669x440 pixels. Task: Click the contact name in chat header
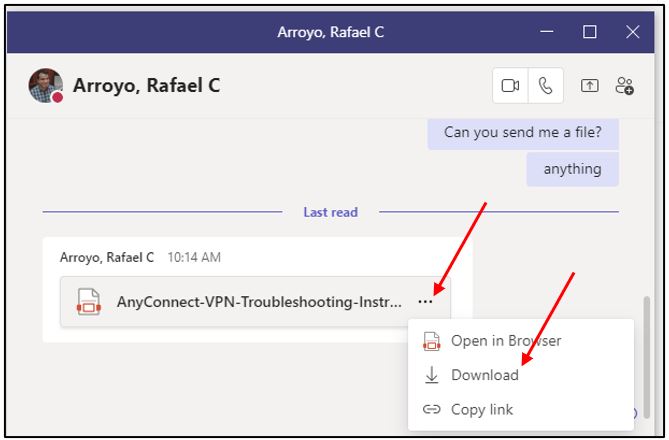[145, 86]
